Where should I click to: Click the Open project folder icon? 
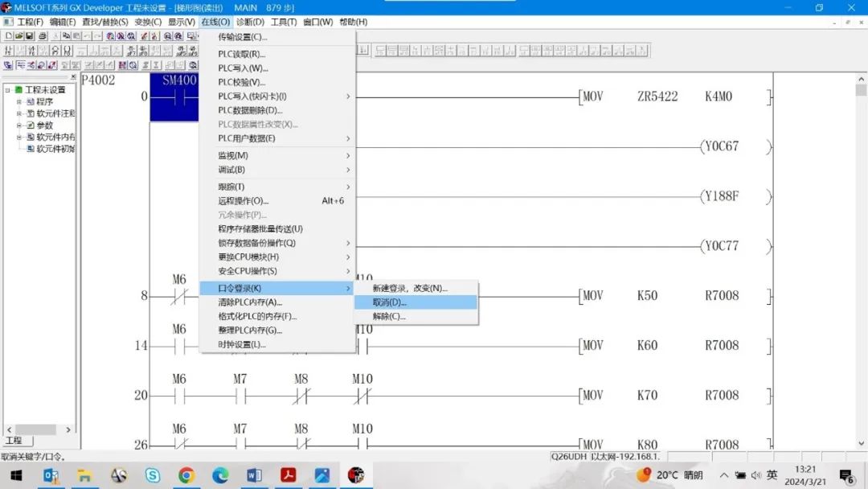coord(19,36)
